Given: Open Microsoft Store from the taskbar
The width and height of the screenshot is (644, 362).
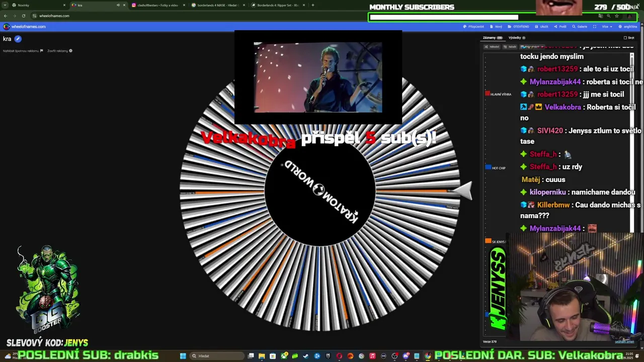Looking at the screenshot, I should 273,356.
